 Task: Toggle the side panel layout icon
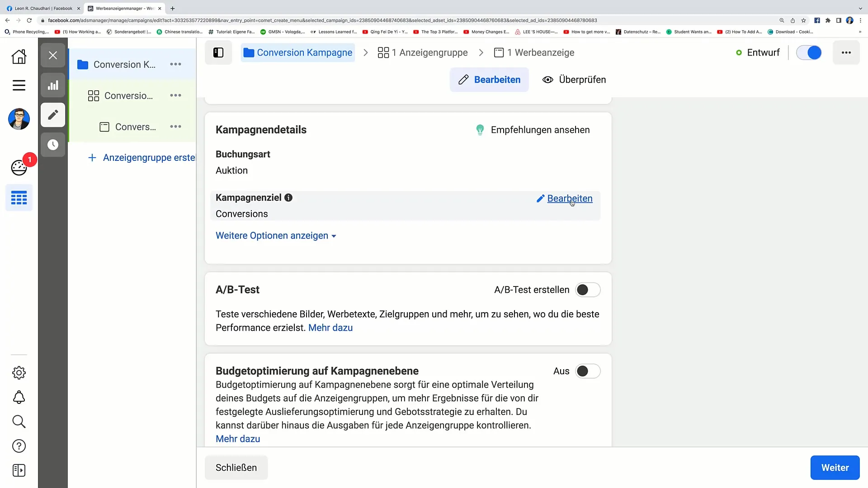click(218, 52)
